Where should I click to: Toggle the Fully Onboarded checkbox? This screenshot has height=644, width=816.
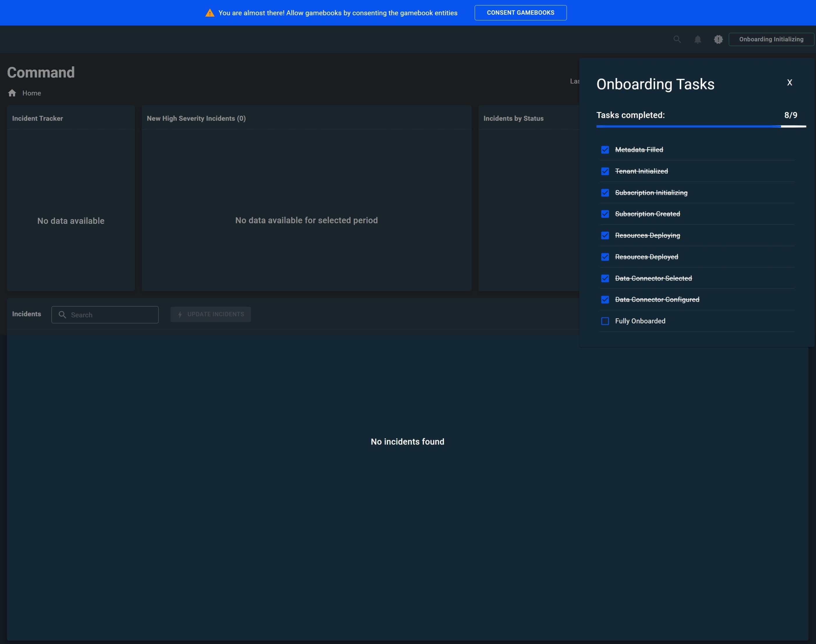point(605,321)
